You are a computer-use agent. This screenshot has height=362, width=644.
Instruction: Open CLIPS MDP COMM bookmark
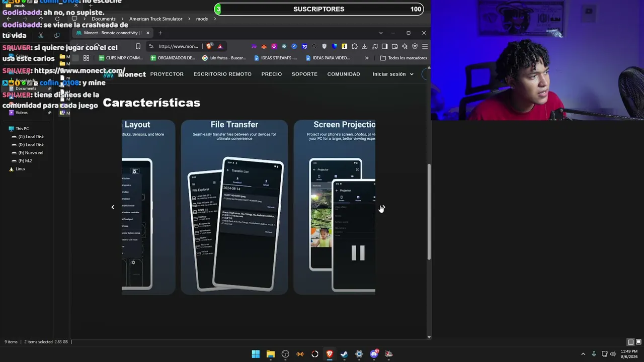coord(121,58)
